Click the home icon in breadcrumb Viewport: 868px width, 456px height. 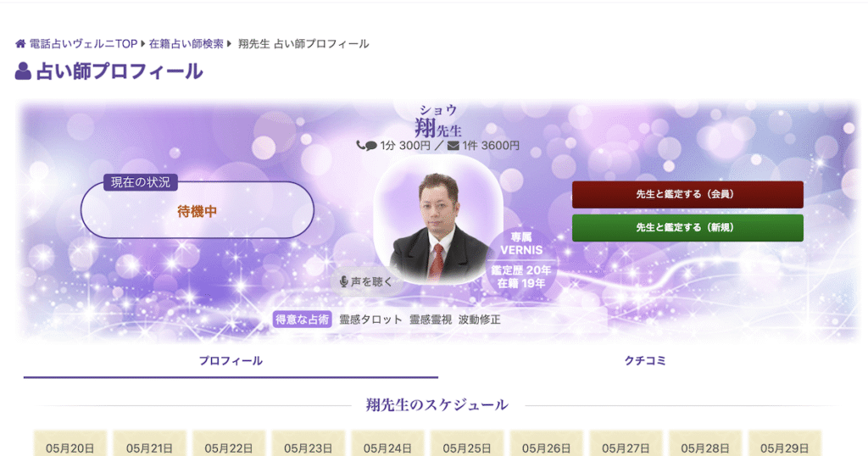20,44
